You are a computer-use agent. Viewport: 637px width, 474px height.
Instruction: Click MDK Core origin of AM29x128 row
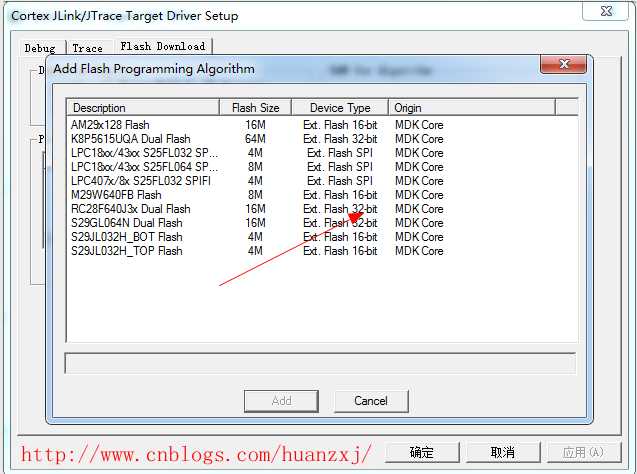pyautogui.click(x=419, y=125)
